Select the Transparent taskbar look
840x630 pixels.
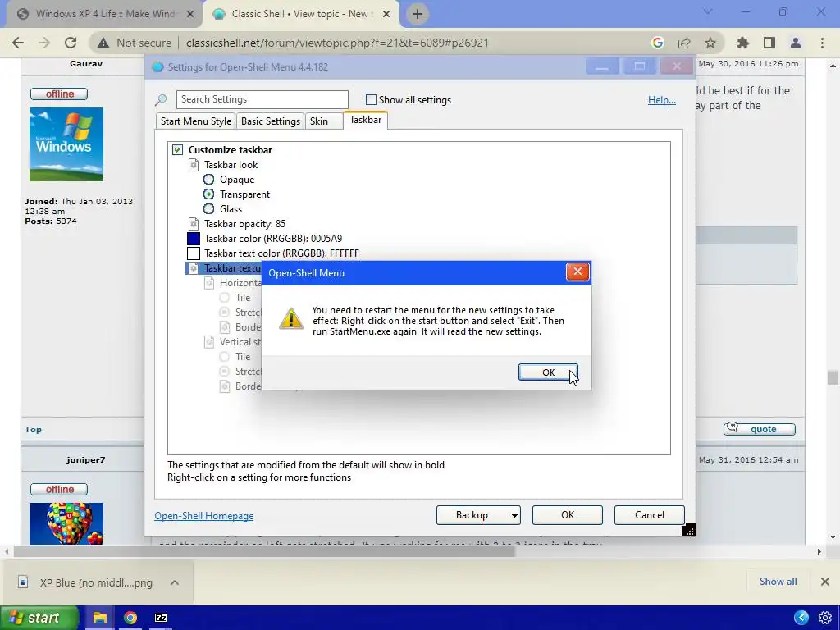[x=208, y=194]
